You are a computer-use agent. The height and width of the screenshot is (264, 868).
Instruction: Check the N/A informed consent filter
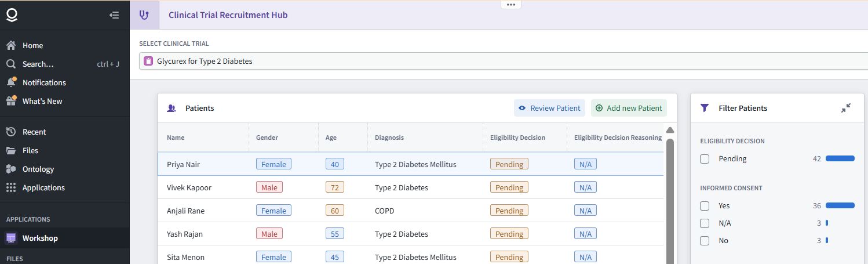coord(705,223)
